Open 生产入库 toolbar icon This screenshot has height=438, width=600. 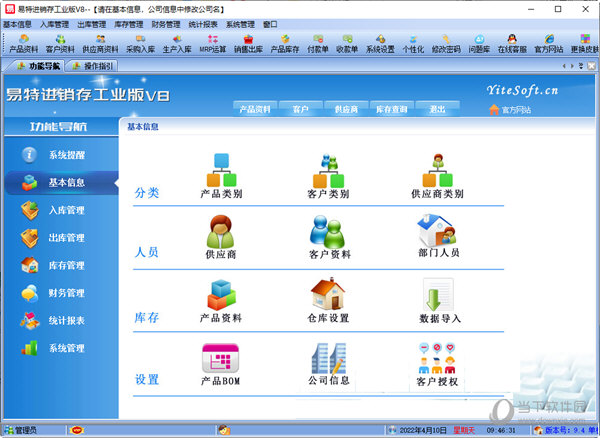177,44
